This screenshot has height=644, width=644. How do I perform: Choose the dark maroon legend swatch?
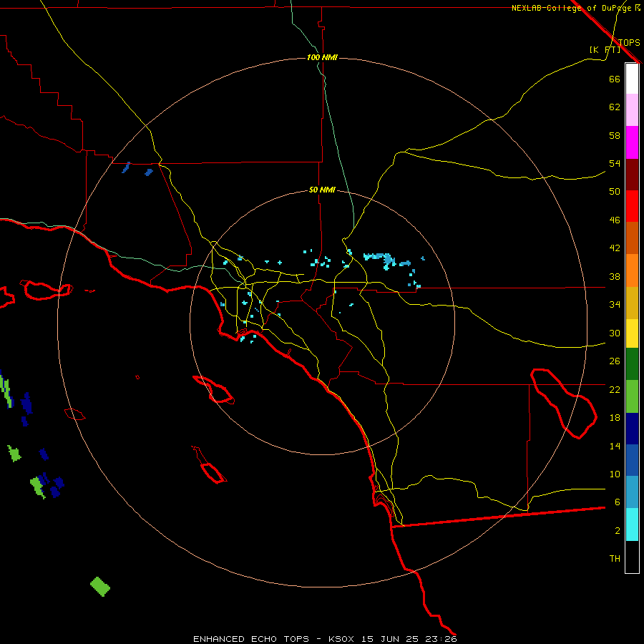click(632, 174)
